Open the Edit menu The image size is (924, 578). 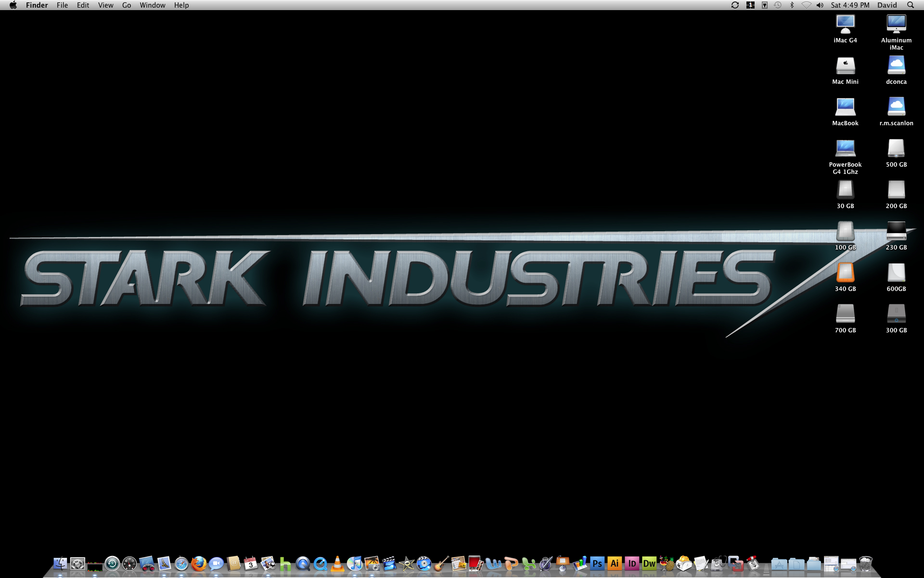click(83, 5)
